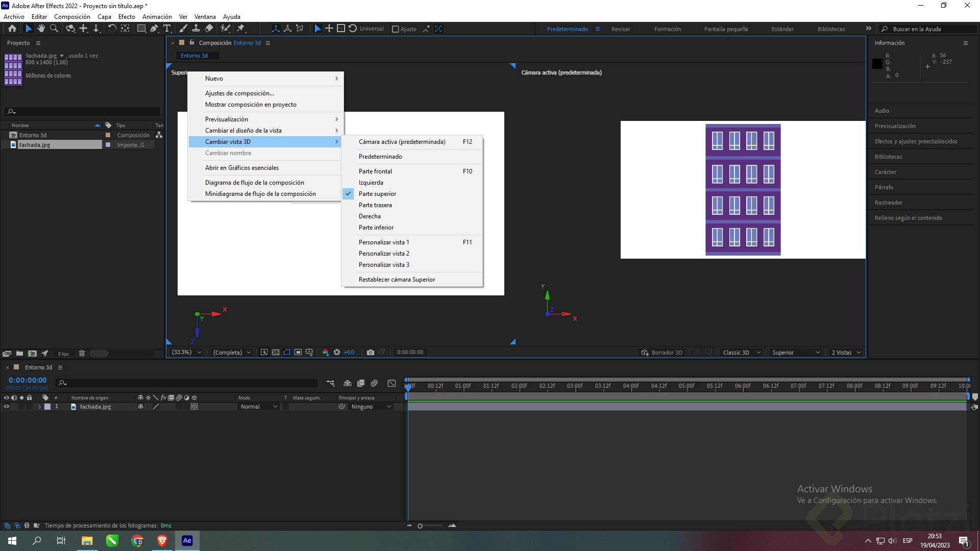
Task: Open composition mini-flowchart icon in timeline
Action: tap(330, 383)
